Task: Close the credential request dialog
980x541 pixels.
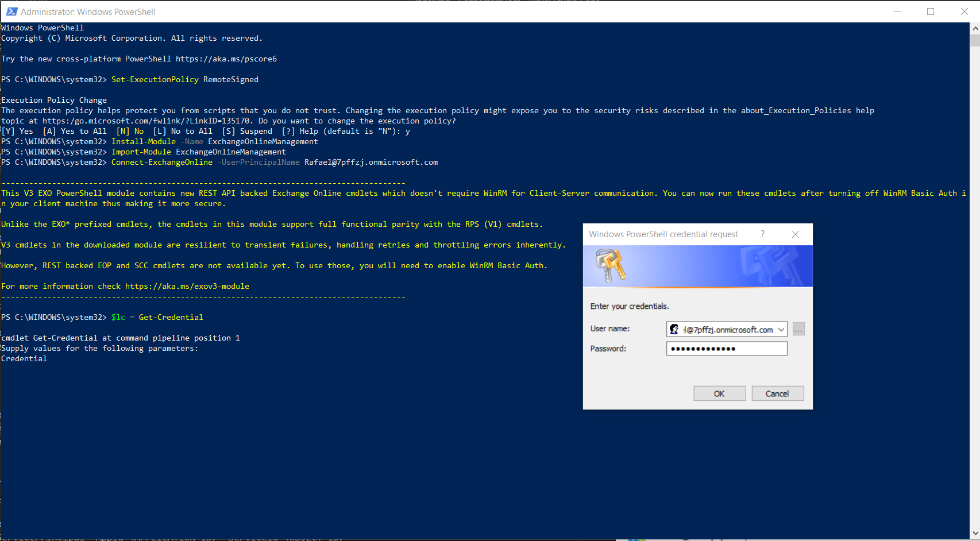Action: 796,234
